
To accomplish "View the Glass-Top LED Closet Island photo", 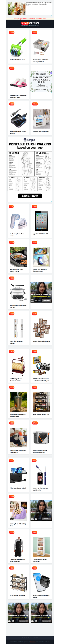I will 41,119.
